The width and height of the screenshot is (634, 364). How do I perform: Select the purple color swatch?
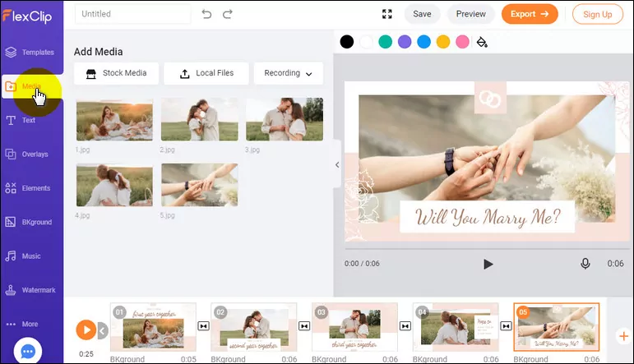point(405,42)
